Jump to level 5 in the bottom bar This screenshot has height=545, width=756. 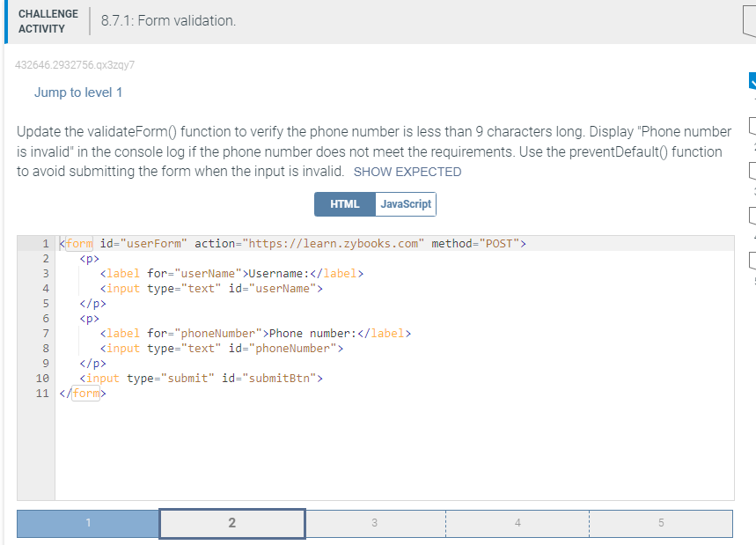point(661,523)
